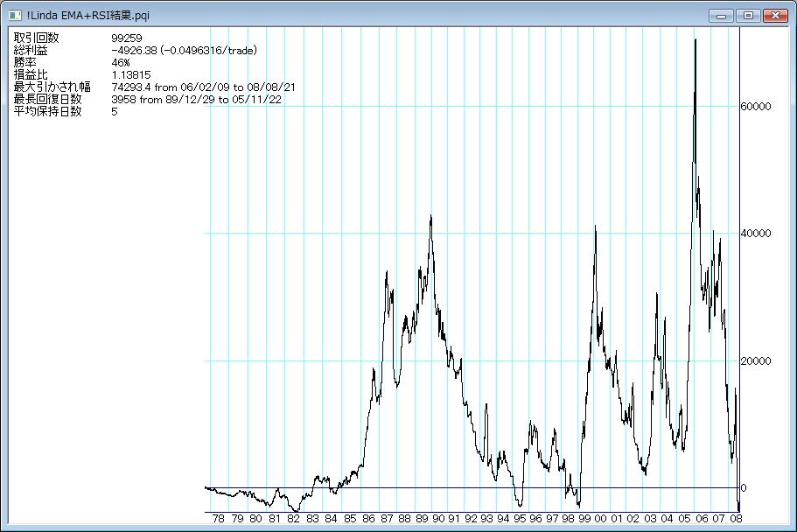Click the 0 label on the y-axis
This screenshot has height=532, width=797.
[744, 488]
